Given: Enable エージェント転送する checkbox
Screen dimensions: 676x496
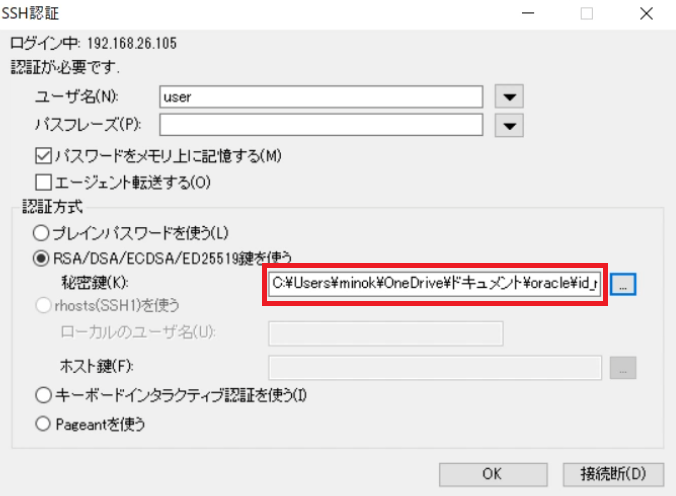Looking at the screenshot, I should (x=43, y=182).
